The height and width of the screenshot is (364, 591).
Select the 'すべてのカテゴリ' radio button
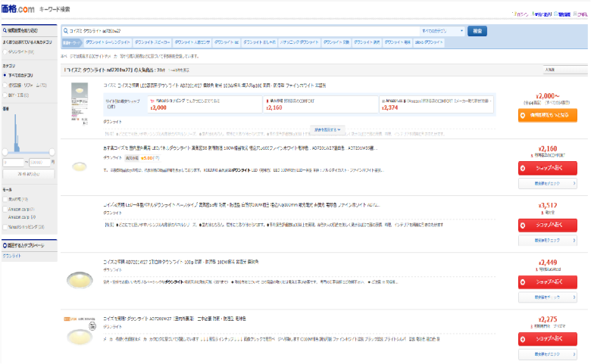[6, 76]
